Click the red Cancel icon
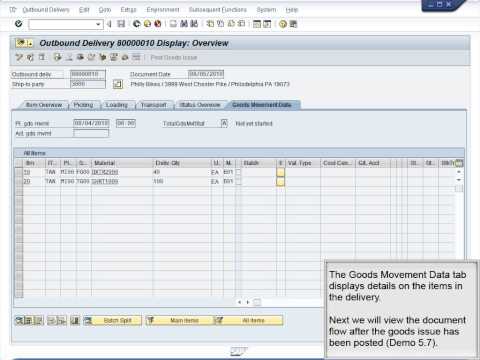This screenshot has height=360, width=480. 158,24
